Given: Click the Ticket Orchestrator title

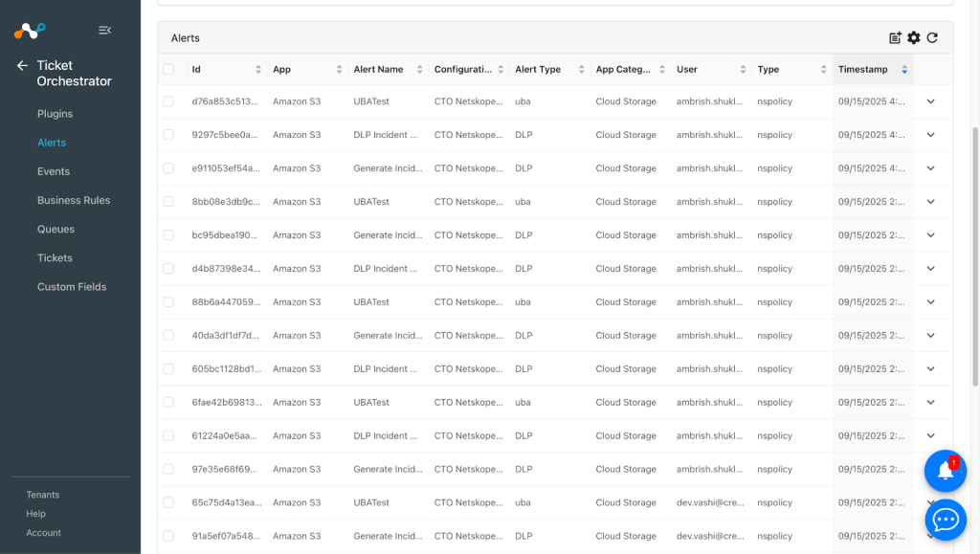Looking at the screenshot, I should tap(74, 73).
